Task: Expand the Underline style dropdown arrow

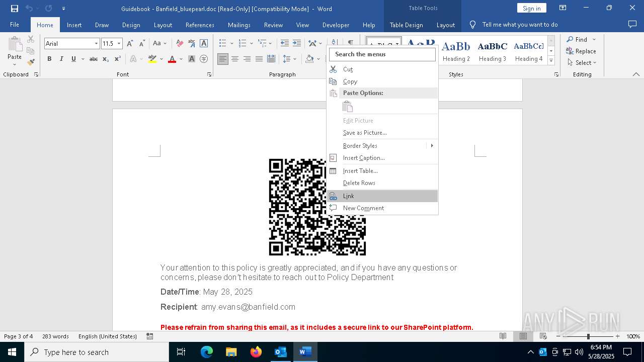Action: click(x=82, y=59)
